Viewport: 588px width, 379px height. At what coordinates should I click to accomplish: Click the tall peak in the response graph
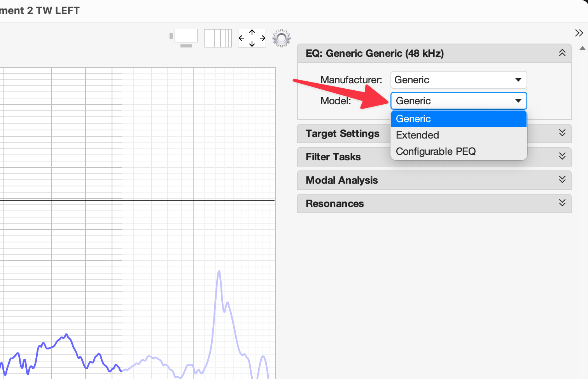pyautogui.click(x=219, y=272)
